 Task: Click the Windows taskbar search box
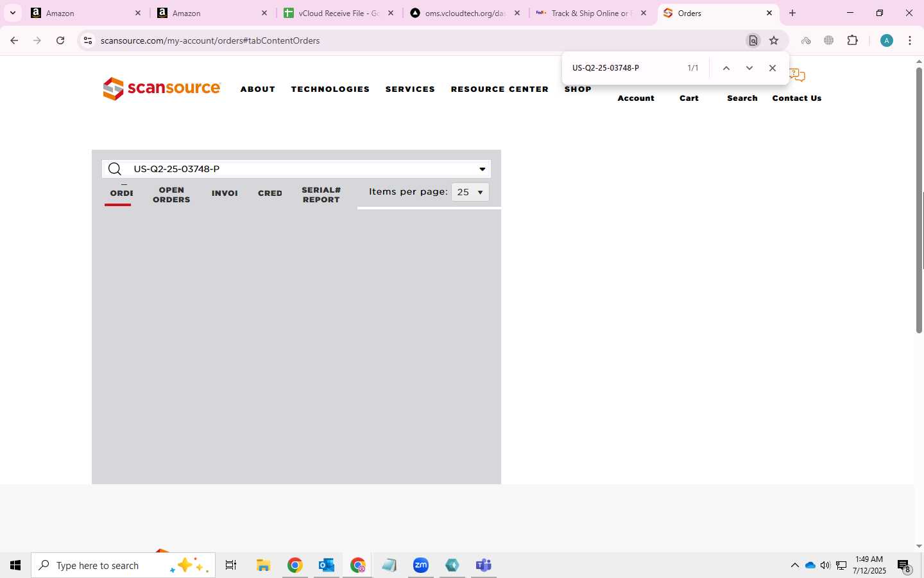pyautogui.click(x=123, y=565)
